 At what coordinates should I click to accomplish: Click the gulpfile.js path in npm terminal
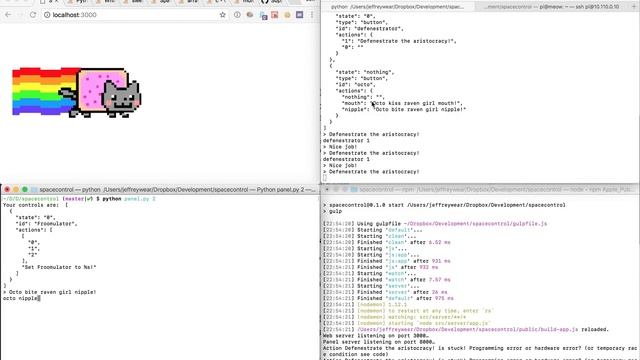coord(475,224)
